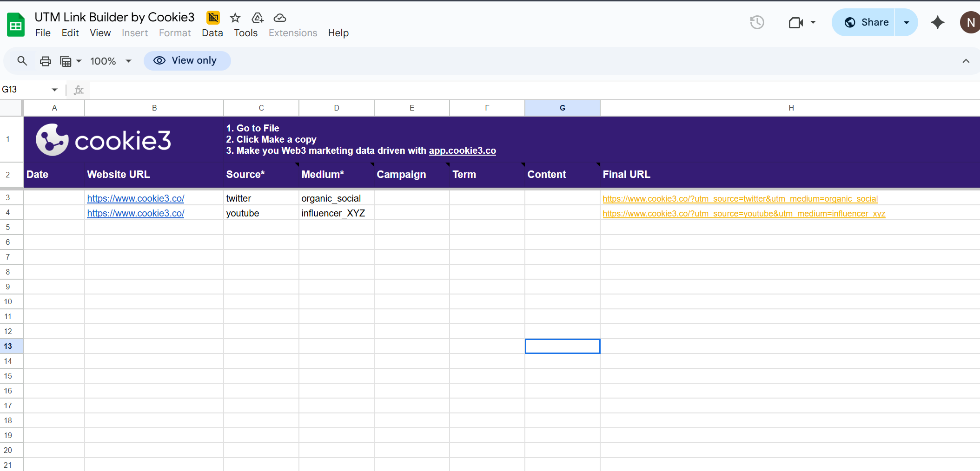Select the 'twitter' source cell
This screenshot has height=471, width=980.
coord(261,198)
